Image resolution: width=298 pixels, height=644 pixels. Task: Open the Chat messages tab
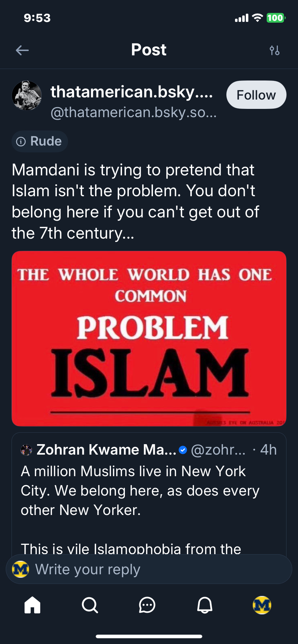(x=147, y=605)
